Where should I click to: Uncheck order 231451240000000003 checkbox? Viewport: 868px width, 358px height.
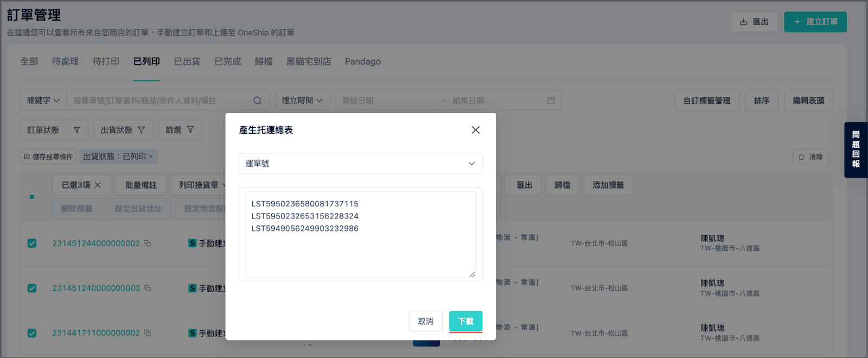click(x=32, y=288)
